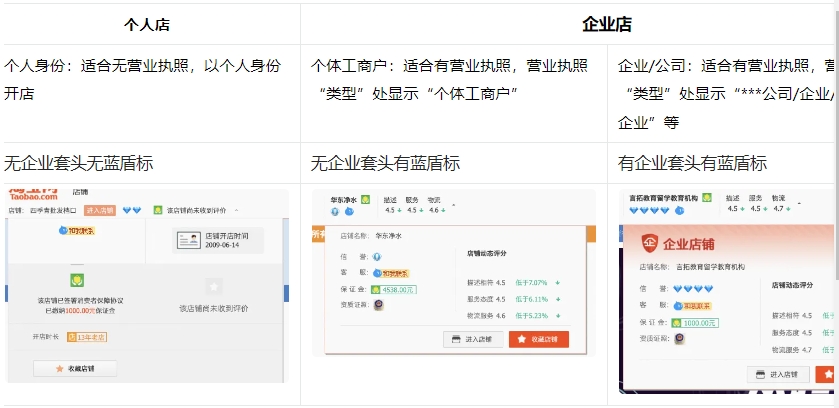This screenshot has height=408, width=839.
Task: Click orange 进入店铺 button in personal store header
Action: click(100, 211)
